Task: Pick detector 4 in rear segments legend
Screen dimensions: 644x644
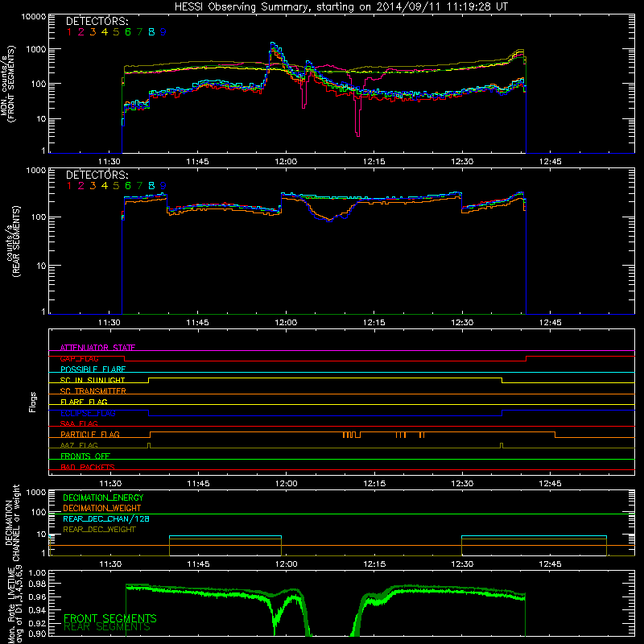Action: 105,186
